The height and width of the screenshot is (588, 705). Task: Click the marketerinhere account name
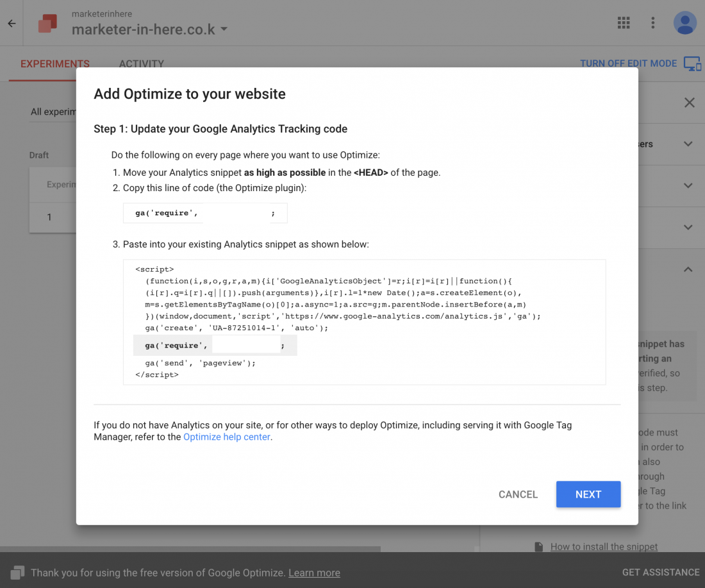pos(102,14)
